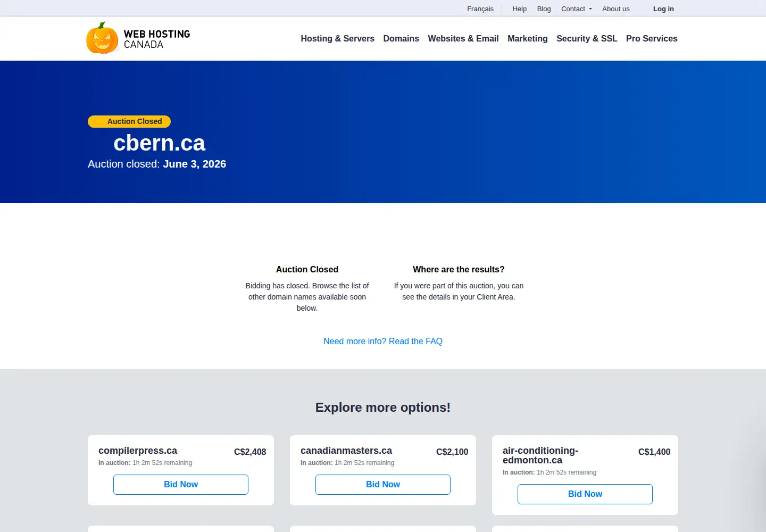
Task: Visit the Blog page
Action: point(544,9)
